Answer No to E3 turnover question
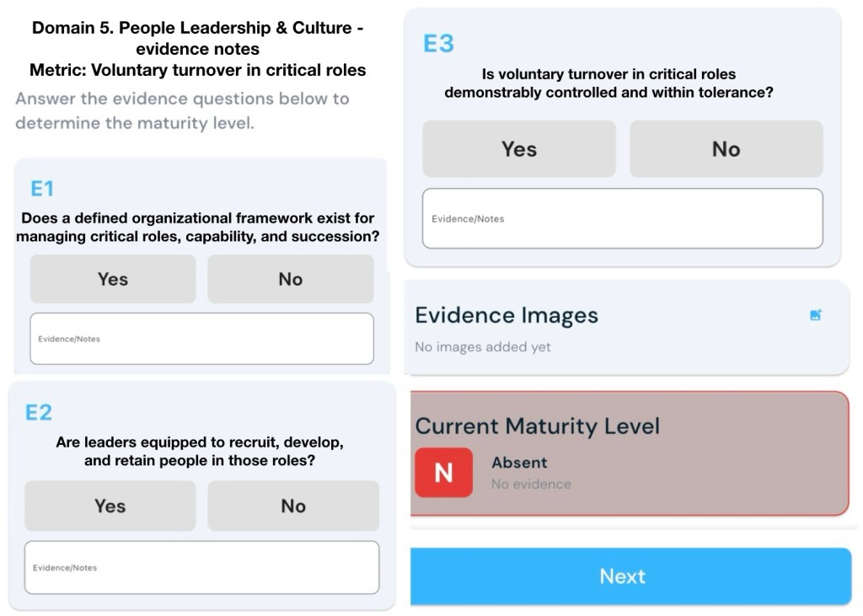Screen dimensions: 863x616 [x=726, y=149]
